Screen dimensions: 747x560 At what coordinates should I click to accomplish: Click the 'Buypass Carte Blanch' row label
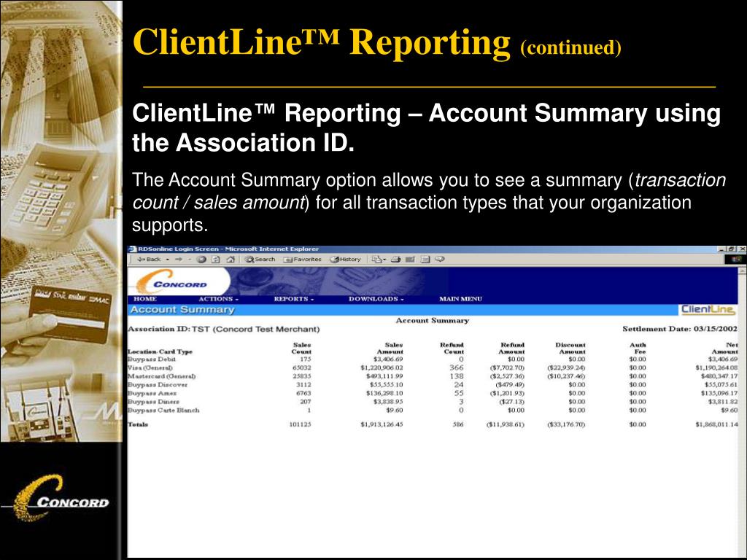click(x=163, y=411)
